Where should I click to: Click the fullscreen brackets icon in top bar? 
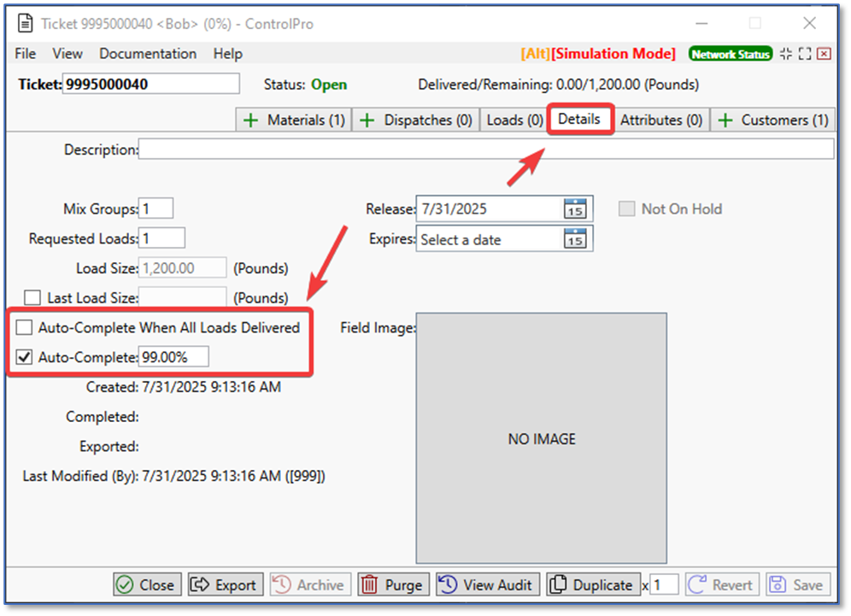[805, 54]
